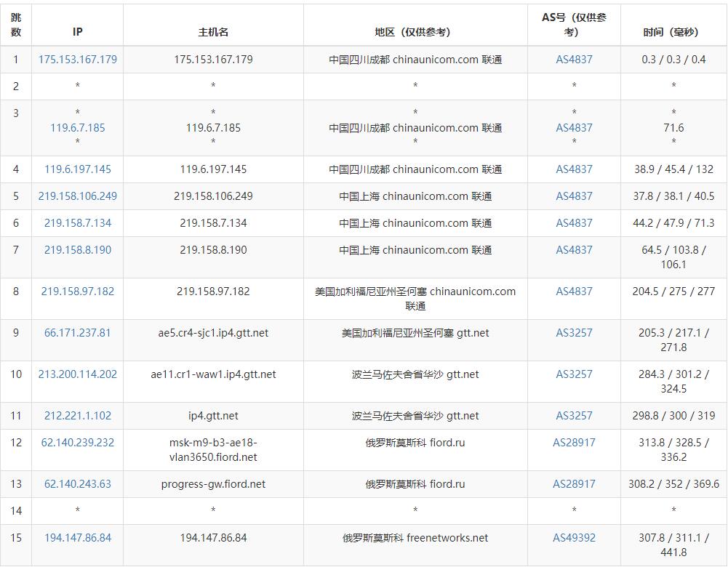Select hostname progress-gw.fiord.net
728x567 pixels.
click(213, 483)
